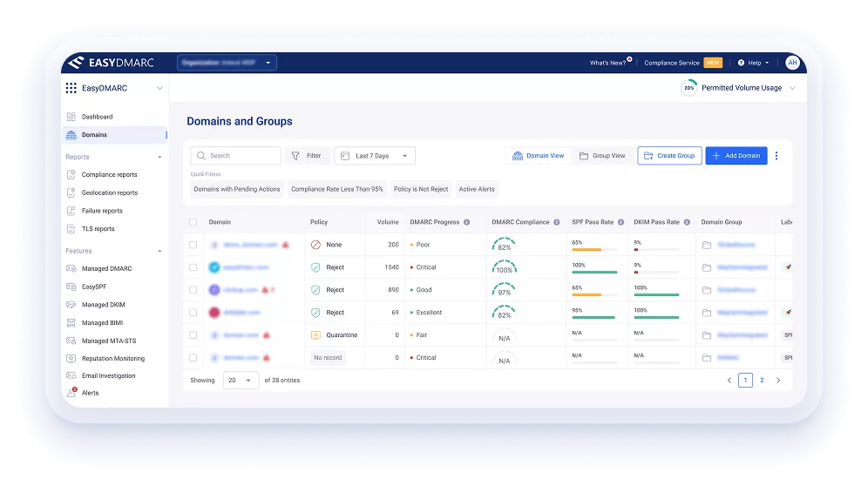Open Dashboard from the sidebar
This screenshot has width=868, height=486.
[97, 117]
